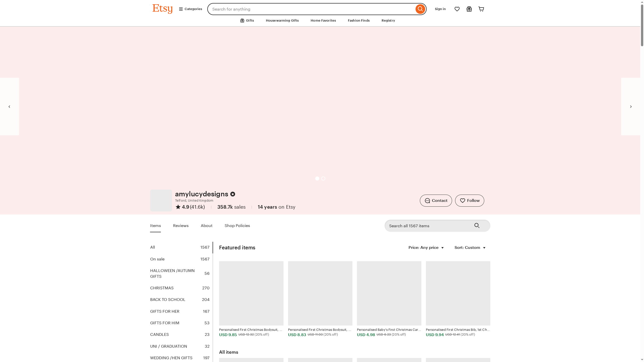Open the Housewarming Gifts link

tap(282, 21)
